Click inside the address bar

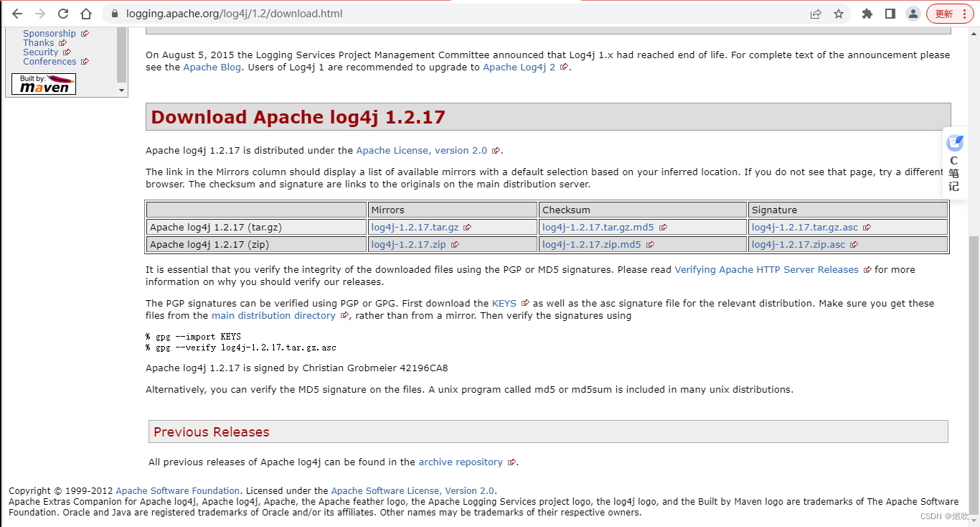coord(287,13)
